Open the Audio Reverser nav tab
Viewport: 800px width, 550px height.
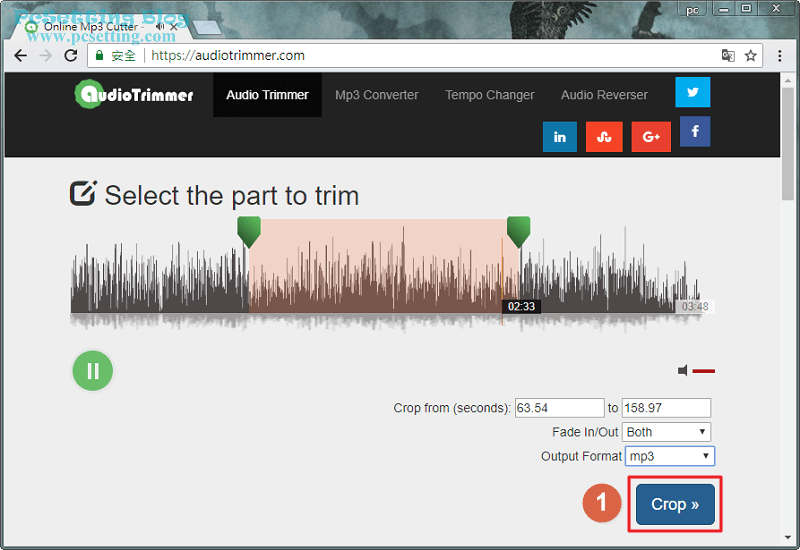(604, 95)
